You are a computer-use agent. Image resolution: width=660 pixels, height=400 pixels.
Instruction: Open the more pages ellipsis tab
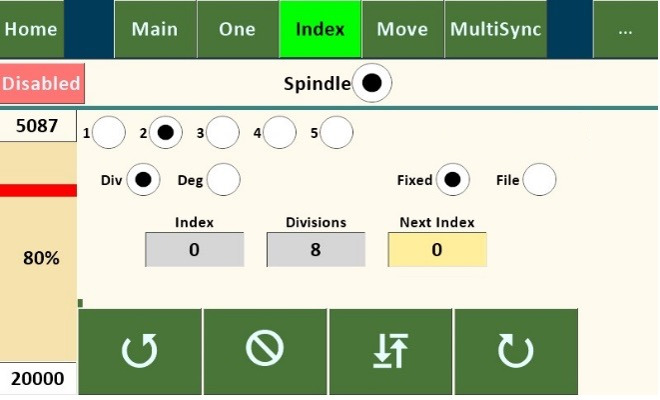[625, 29]
